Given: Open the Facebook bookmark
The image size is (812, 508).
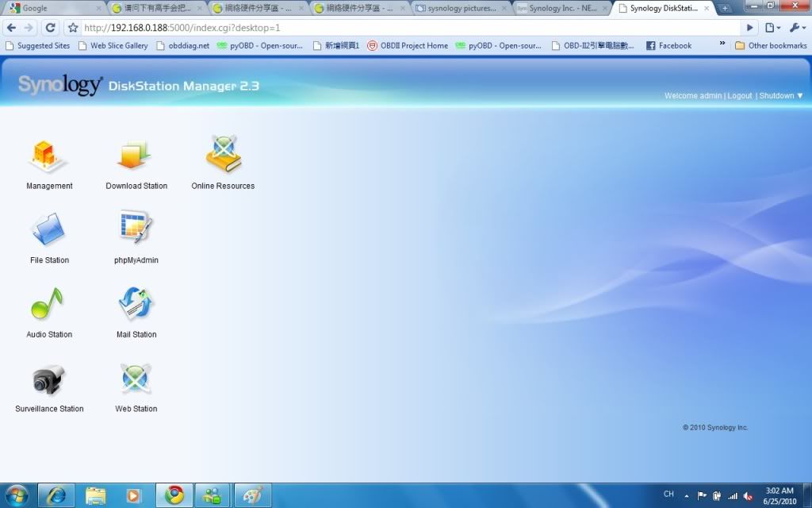Looking at the screenshot, I should pyautogui.click(x=668, y=46).
